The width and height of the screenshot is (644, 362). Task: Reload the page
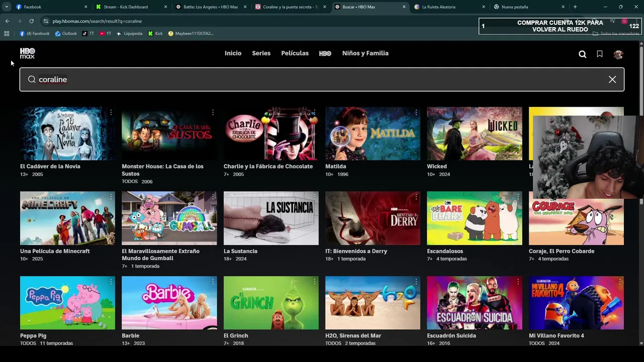[31, 21]
